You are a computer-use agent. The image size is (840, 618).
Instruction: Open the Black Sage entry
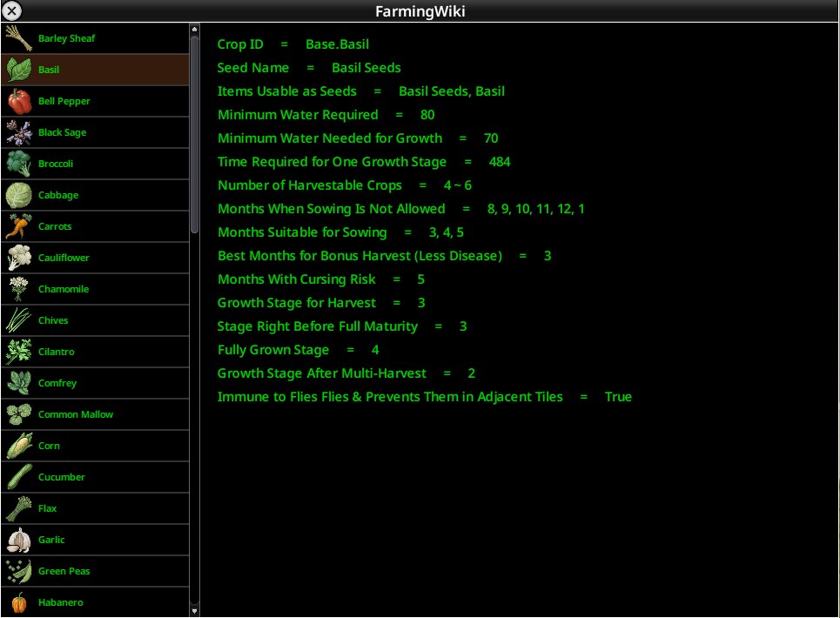(x=96, y=132)
